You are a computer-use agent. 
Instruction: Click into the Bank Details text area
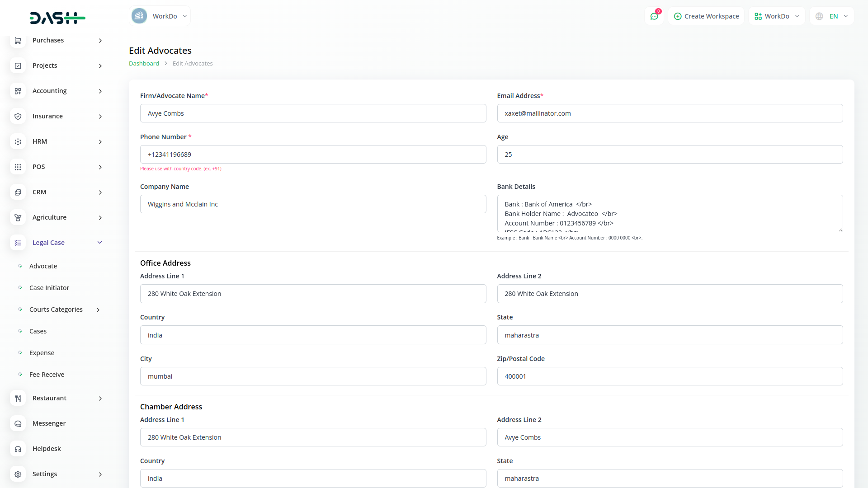click(x=669, y=213)
